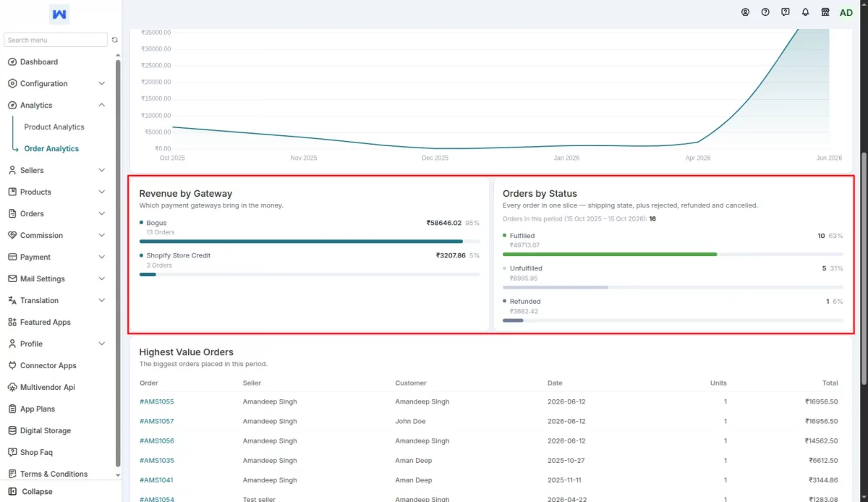The image size is (868, 502).
Task: Collapse the Analytics section chevron
Action: point(101,106)
